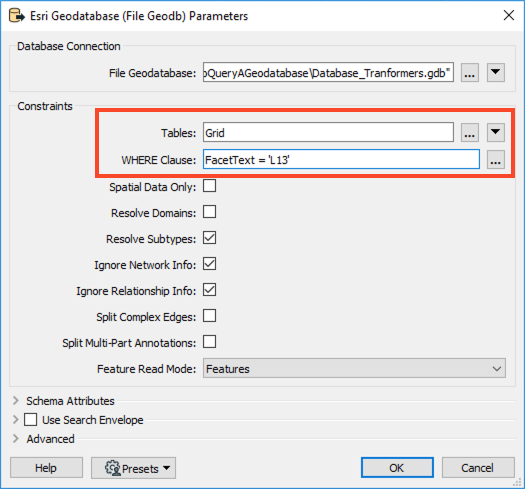525x489 pixels.
Task: Open the Feature Read Mode dropdown
Action: [x=354, y=368]
